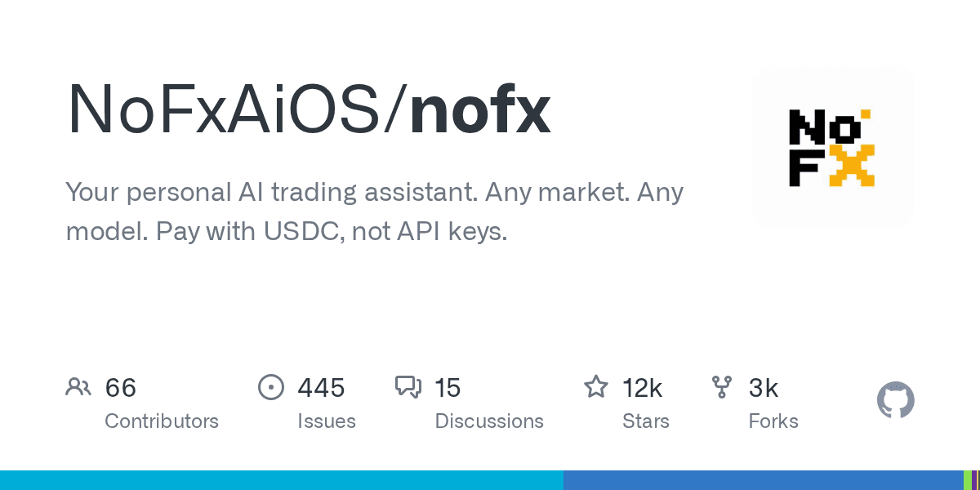
Task: Click the 3k forks count
Action: click(x=764, y=388)
